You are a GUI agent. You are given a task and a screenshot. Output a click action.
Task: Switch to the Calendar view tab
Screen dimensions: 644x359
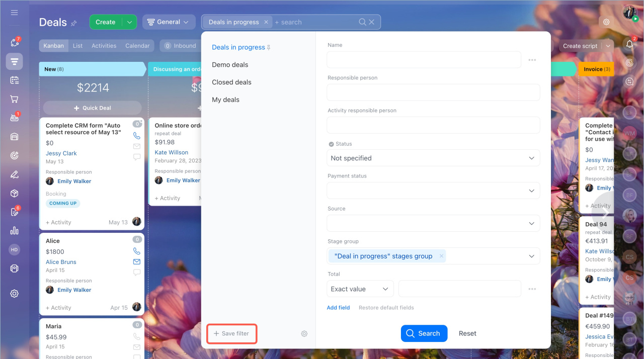[137, 46]
